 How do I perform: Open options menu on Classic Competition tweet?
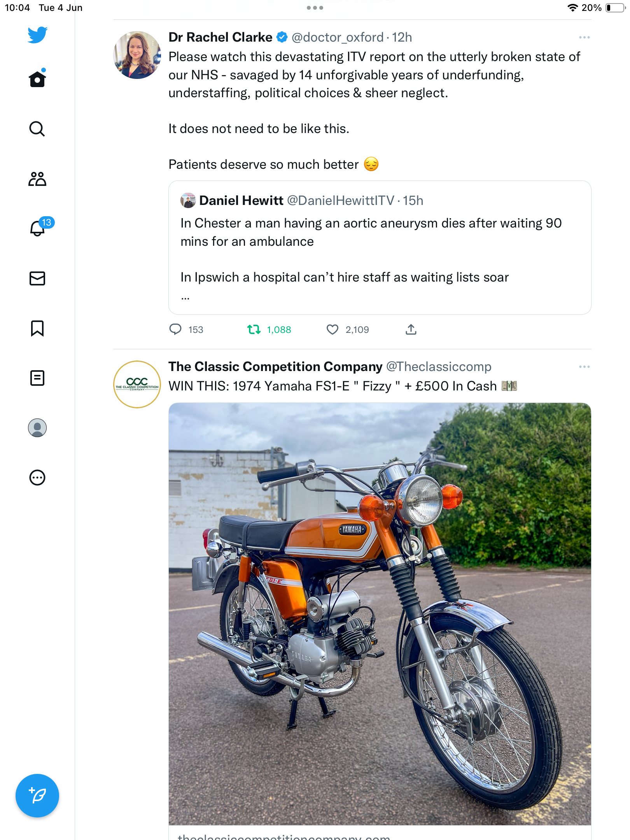[584, 367]
